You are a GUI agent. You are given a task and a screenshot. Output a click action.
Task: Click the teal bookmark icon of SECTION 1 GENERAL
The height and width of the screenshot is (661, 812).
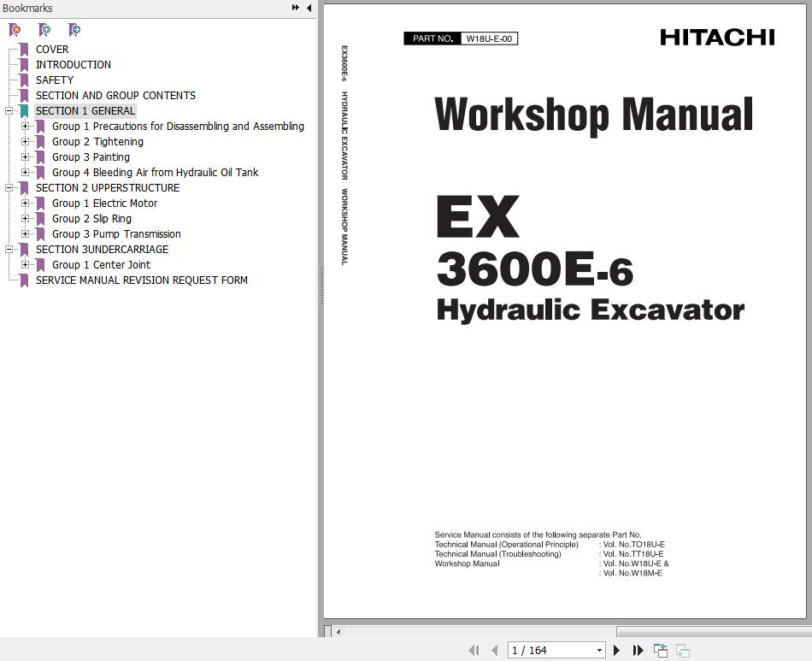tap(24, 111)
